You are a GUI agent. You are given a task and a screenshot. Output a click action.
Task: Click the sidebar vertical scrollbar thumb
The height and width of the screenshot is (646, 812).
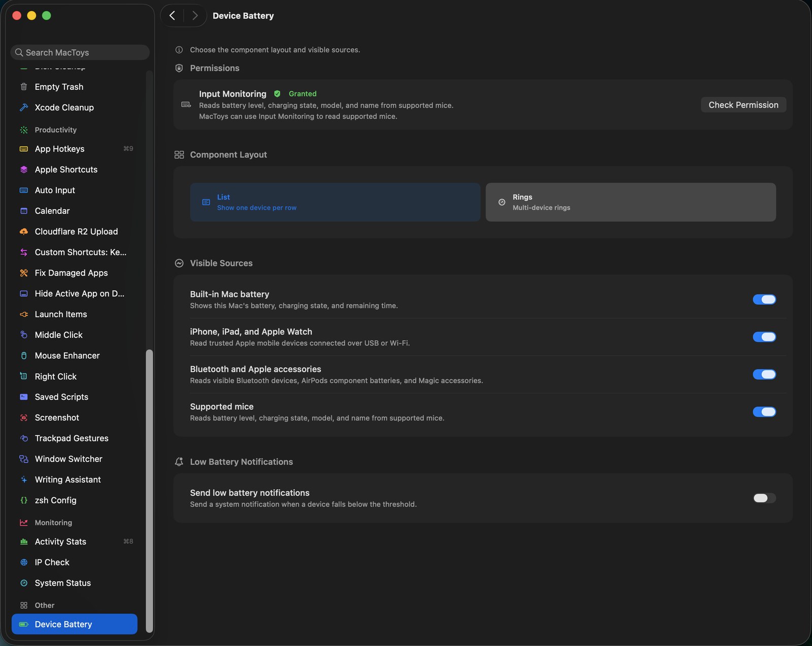tap(149, 491)
